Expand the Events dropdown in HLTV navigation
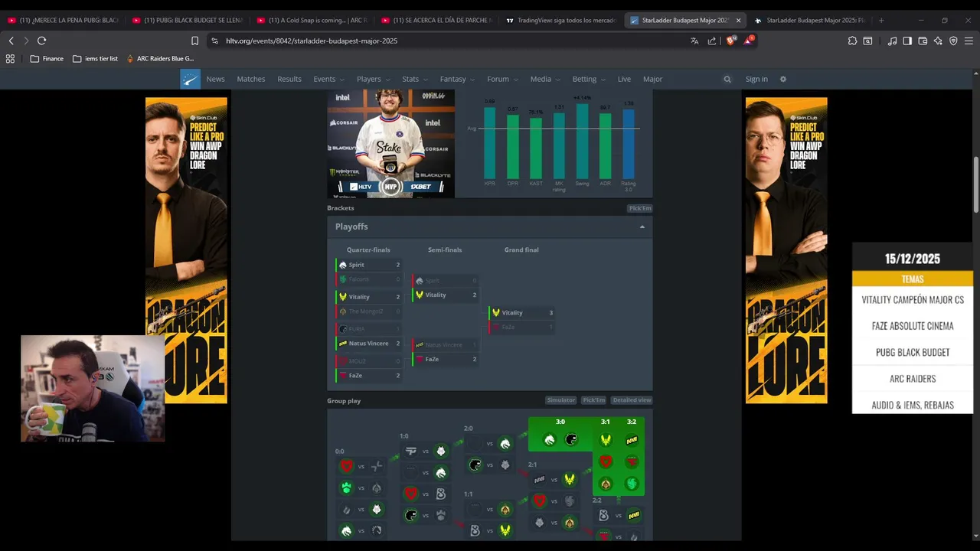This screenshot has height=551, width=980. tap(328, 79)
